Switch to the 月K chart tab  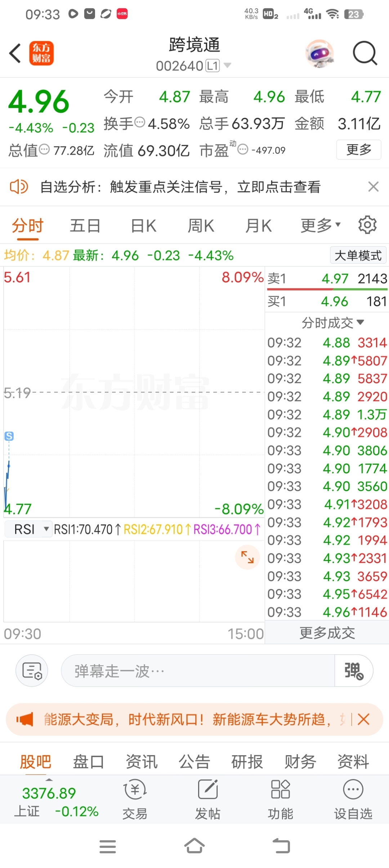pyautogui.click(x=258, y=226)
